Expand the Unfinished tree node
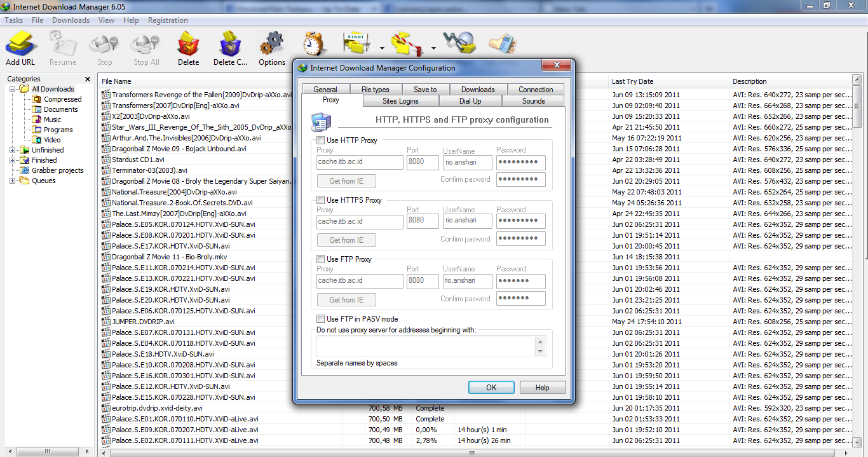This screenshot has width=868, height=457. (13, 150)
